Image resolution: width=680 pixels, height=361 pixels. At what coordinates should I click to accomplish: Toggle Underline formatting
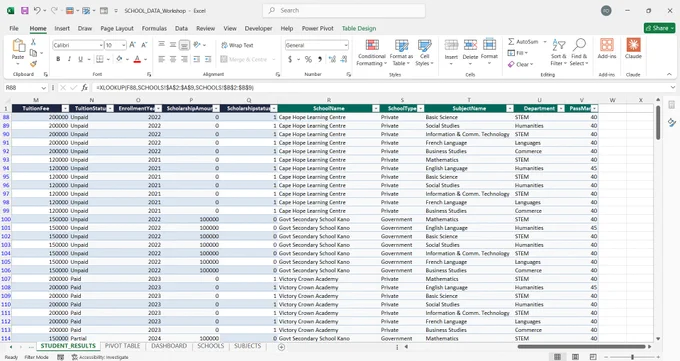[80, 59]
